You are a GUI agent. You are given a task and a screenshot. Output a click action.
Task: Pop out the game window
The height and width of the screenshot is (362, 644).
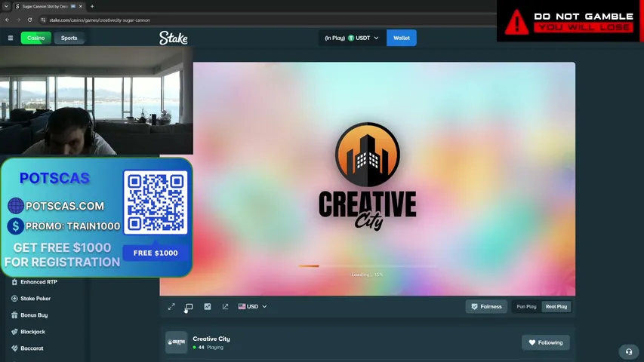point(225,307)
